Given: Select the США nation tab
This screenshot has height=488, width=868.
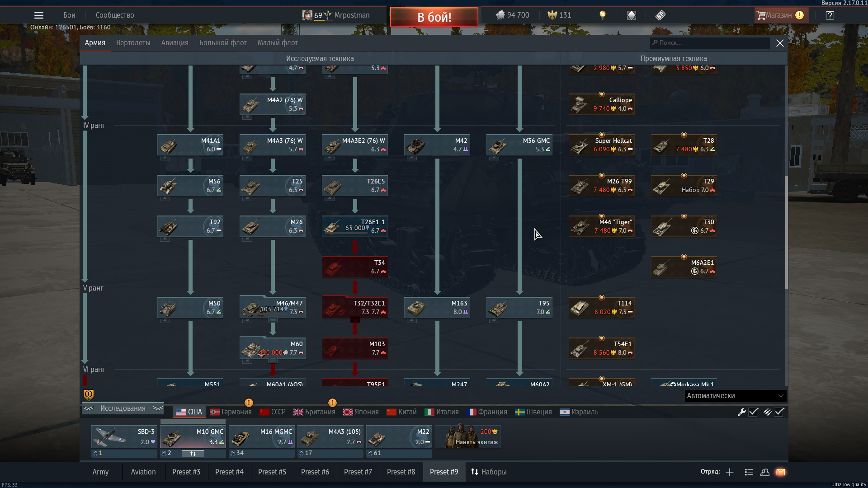Looking at the screenshot, I should [x=189, y=412].
